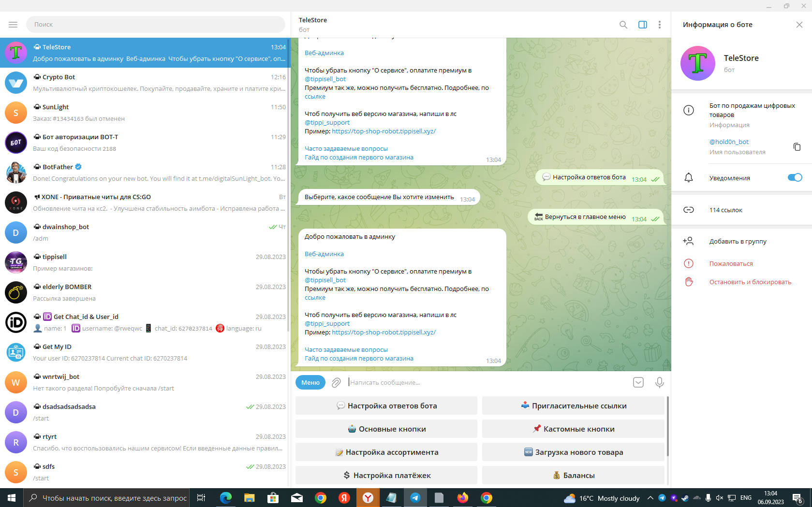
Task: Click Add to group option
Action: [x=742, y=241]
